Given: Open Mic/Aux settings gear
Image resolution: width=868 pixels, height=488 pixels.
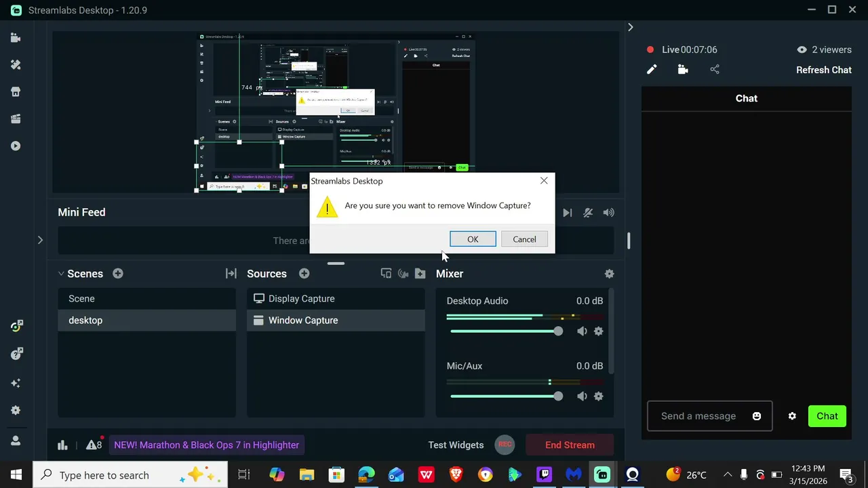Looking at the screenshot, I should (x=598, y=396).
